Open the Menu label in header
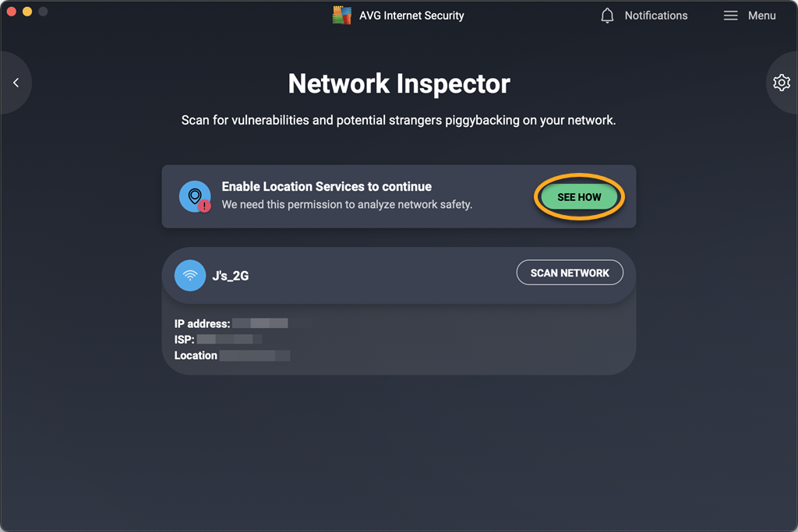The width and height of the screenshot is (798, 532). tap(761, 16)
